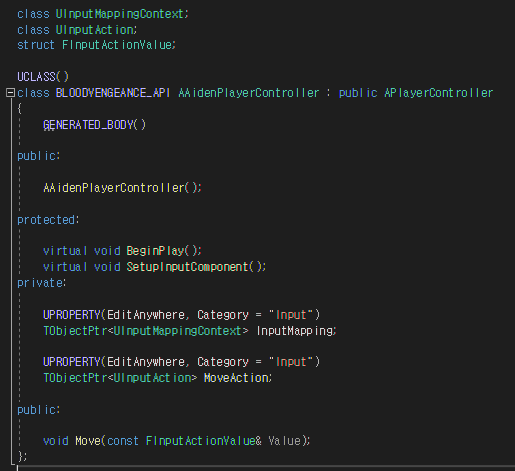Click EditAnywhere in the UPROPERTY above InputMapping
Image resolution: width=515 pixels, height=471 pixels.
click(x=146, y=315)
